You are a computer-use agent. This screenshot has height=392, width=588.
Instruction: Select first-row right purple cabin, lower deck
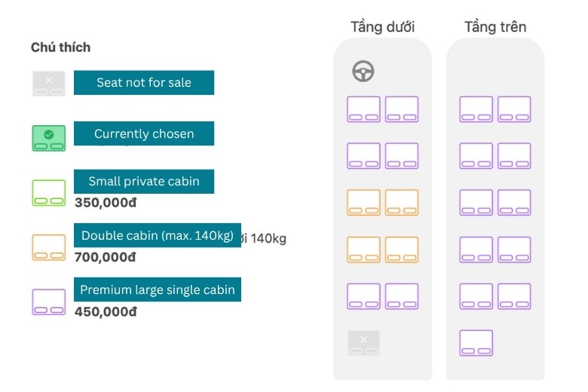pos(402,109)
